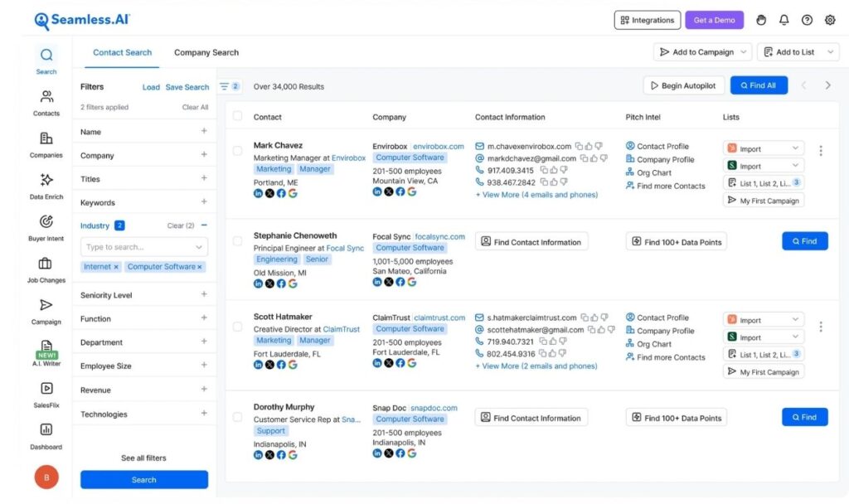Check the Scott Hatmaker row checkbox
The image size is (849, 504).
tap(237, 327)
